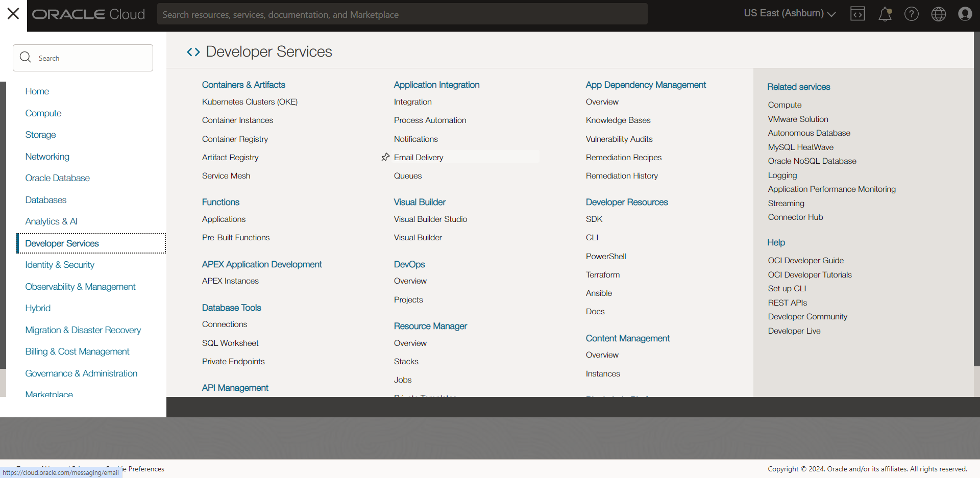Screen dimensions: 980x478
Task: Select Home in the navigation menu
Action: [x=37, y=91]
